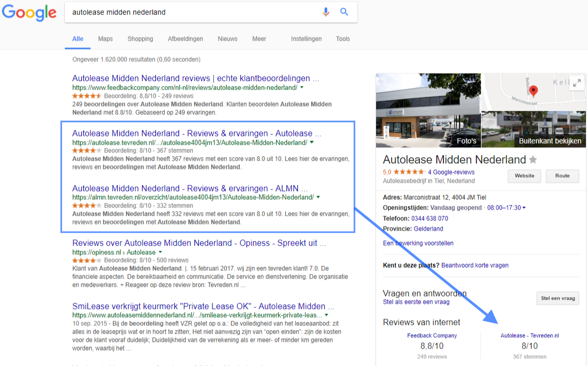The width and height of the screenshot is (588, 366).
Task: Click 'Autoleasebedrijf in Tiel, Nederland' text
Action: [x=429, y=181]
